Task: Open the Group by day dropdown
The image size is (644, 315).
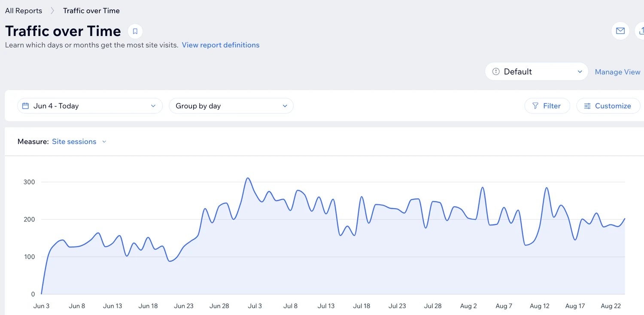Action: coord(231,106)
